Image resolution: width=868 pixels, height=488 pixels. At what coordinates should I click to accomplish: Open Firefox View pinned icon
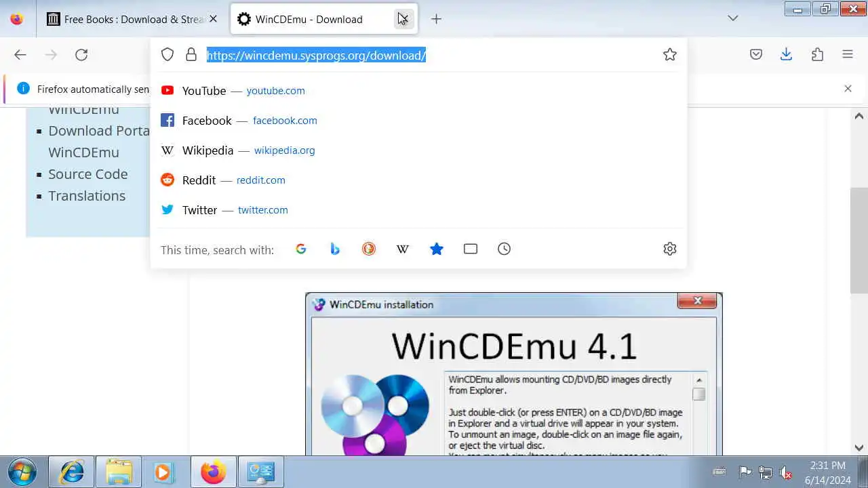[17, 19]
